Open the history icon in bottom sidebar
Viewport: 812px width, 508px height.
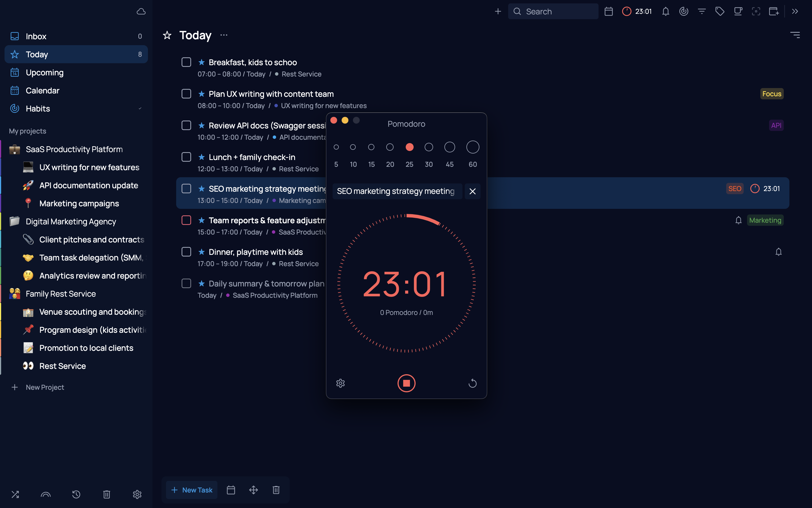coord(76,494)
